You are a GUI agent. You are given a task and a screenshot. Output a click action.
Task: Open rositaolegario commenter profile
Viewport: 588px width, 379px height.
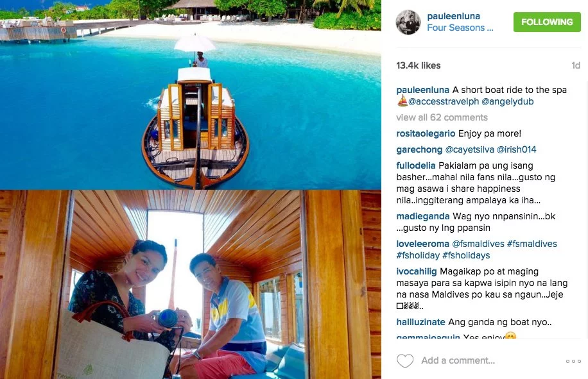click(426, 133)
